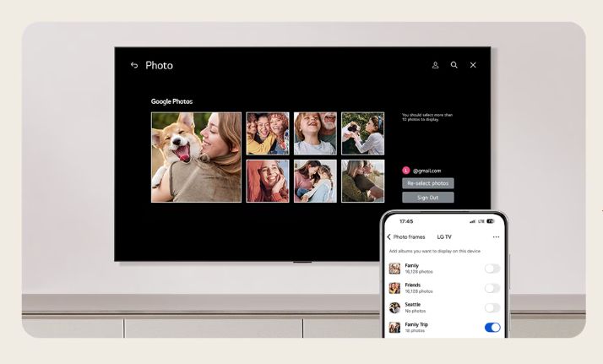Tap the Family album icon
The height and width of the screenshot is (364, 603).
click(394, 269)
